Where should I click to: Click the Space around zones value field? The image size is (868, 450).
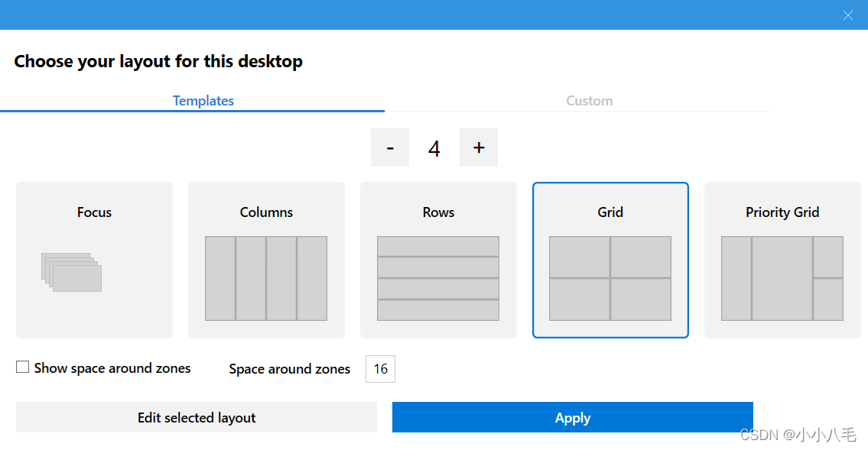point(380,369)
